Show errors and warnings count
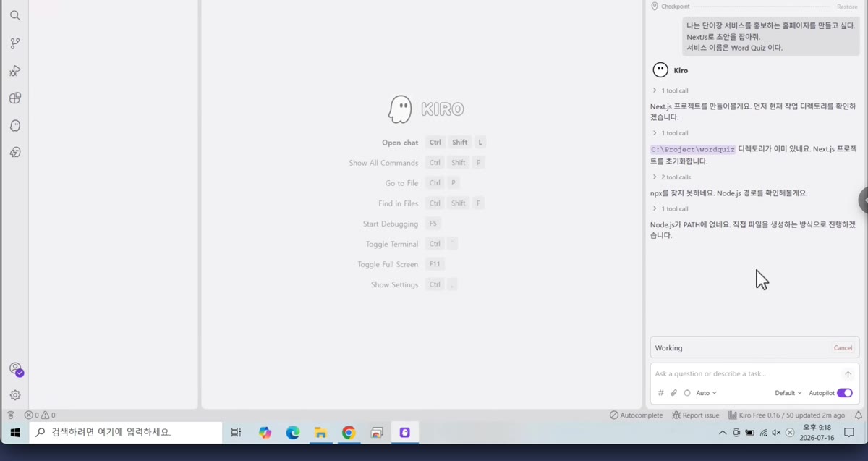868x461 pixels. (40, 415)
